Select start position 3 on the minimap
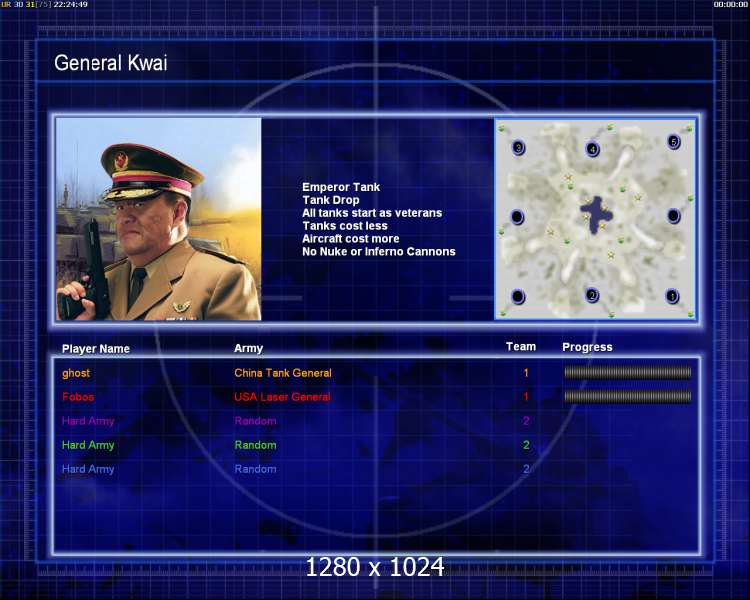The width and height of the screenshot is (750, 600). (518, 147)
